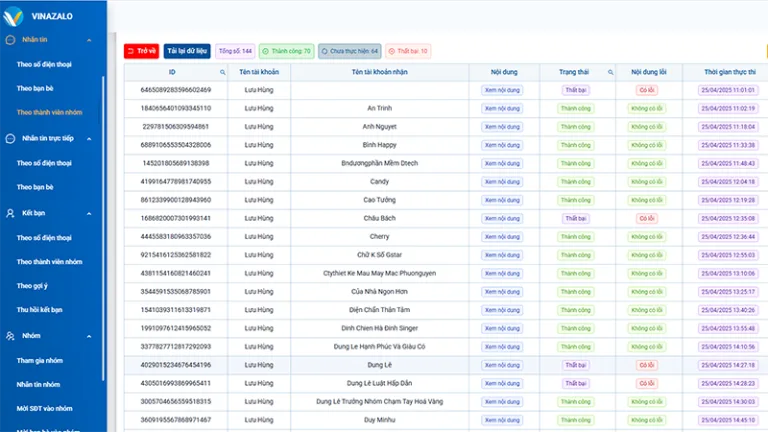
Task: Click the Vinazalo logo icon
Action: 13,16
